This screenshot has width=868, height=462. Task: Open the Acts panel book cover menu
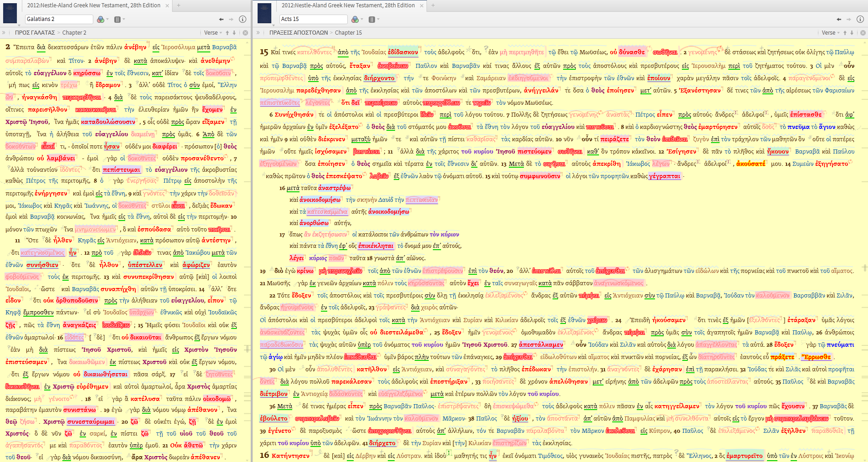click(264, 13)
